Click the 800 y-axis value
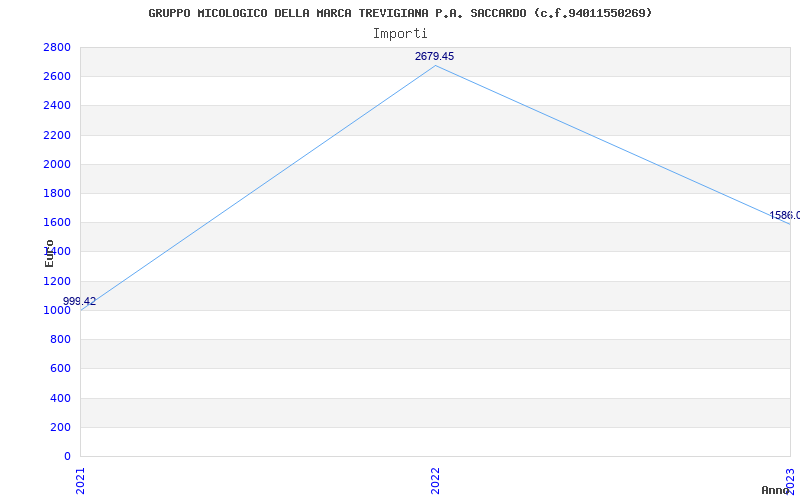Viewport: 800px width, 500px height. click(60, 339)
